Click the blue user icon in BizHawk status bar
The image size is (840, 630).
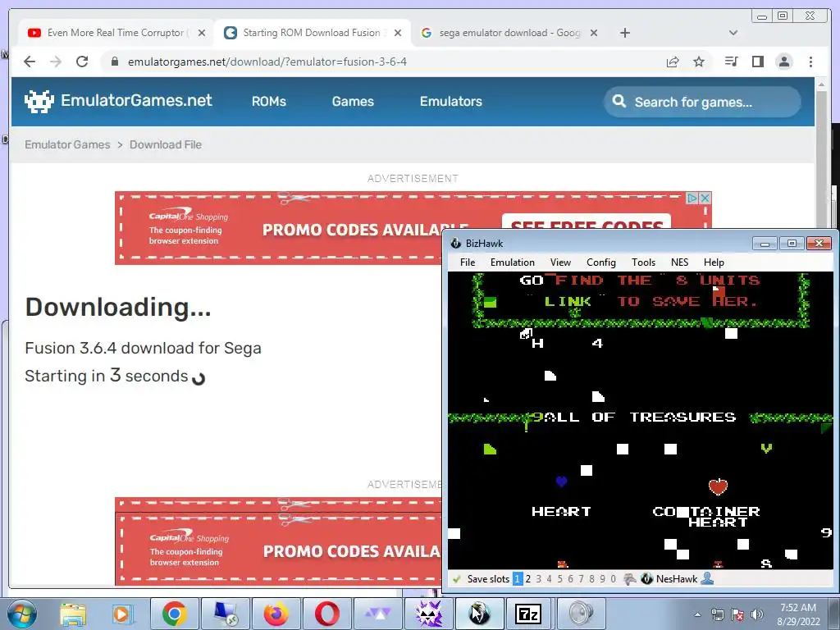(x=707, y=578)
